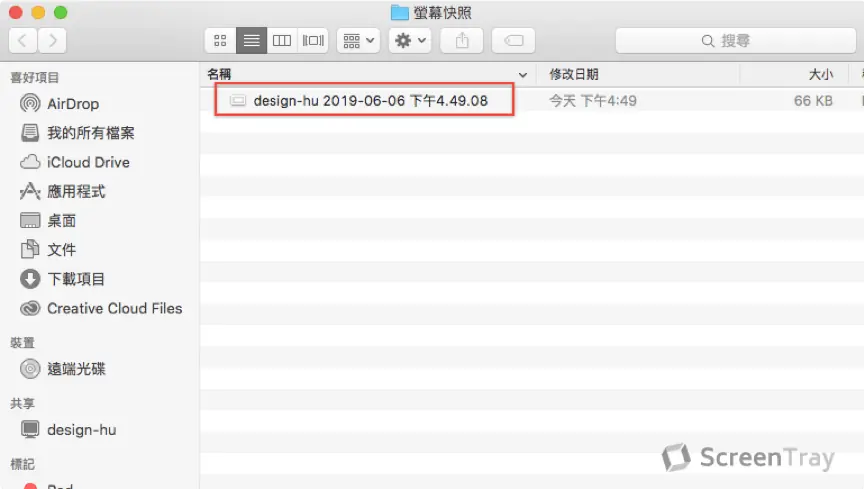Toggle sort order chevron in 名稱 header
The height and width of the screenshot is (489, 864).
pos(523,74)
